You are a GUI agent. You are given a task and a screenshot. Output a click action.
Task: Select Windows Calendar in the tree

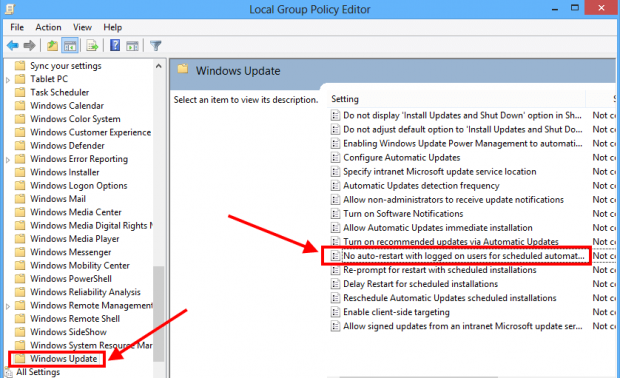pos(67,106)
